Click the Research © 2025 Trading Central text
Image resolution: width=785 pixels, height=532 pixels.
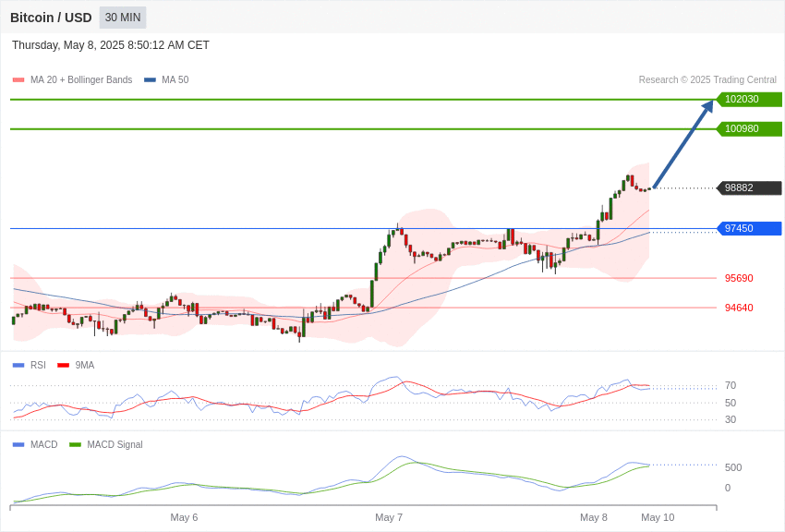pos(707,79)
